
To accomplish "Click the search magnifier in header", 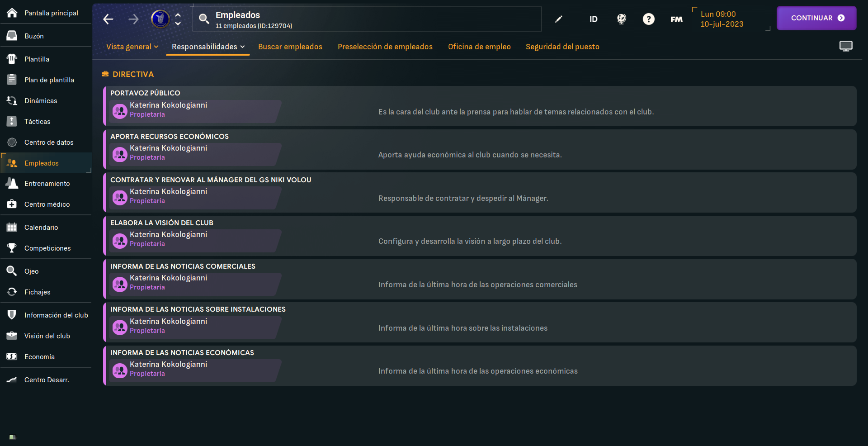I will coord(204,19).
